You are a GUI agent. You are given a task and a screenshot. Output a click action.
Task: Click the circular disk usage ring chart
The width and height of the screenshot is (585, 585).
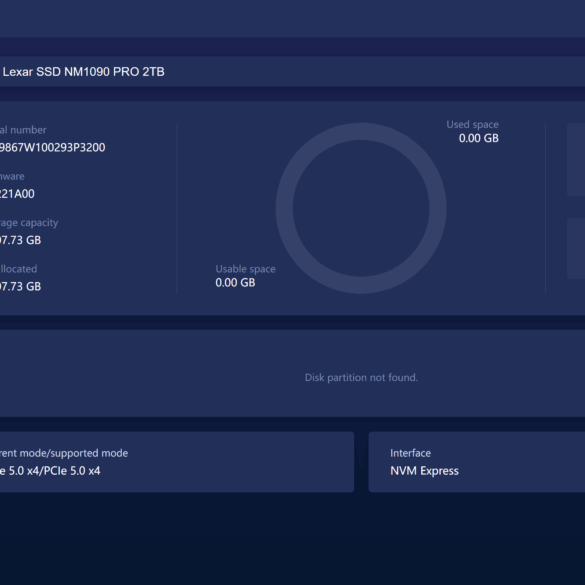coord(361,208)
